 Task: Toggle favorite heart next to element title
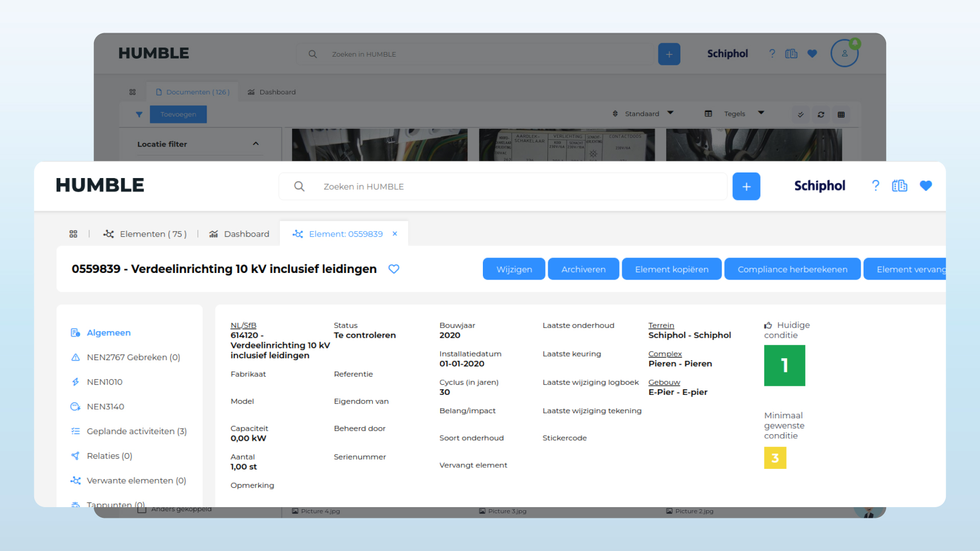coord(394,269)
